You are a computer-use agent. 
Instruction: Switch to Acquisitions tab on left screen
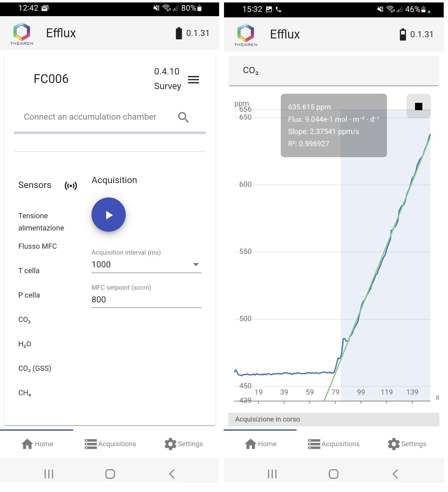pos(110,444)
